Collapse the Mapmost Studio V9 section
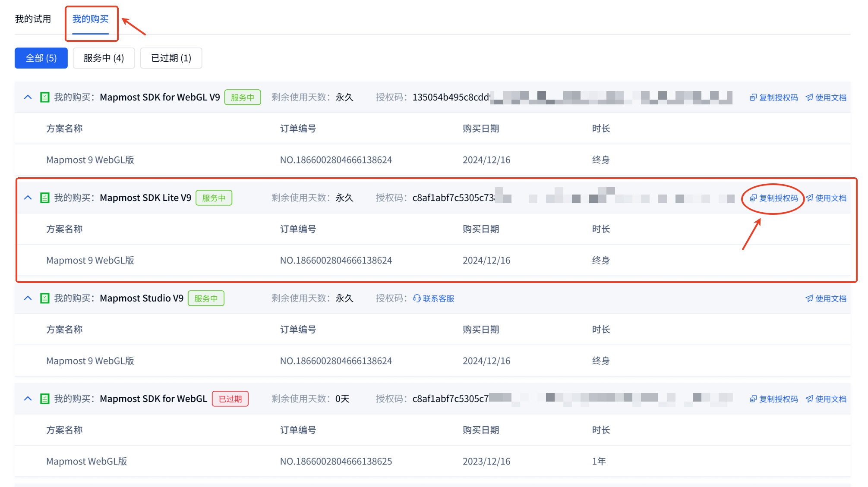 28,298
